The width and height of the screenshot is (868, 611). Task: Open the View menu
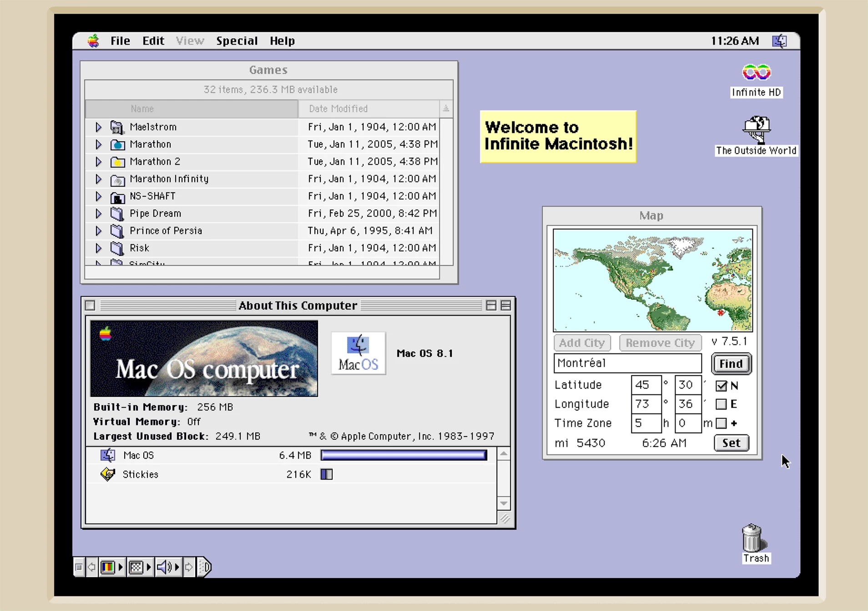pyautogui.click(x=190, y=41)
